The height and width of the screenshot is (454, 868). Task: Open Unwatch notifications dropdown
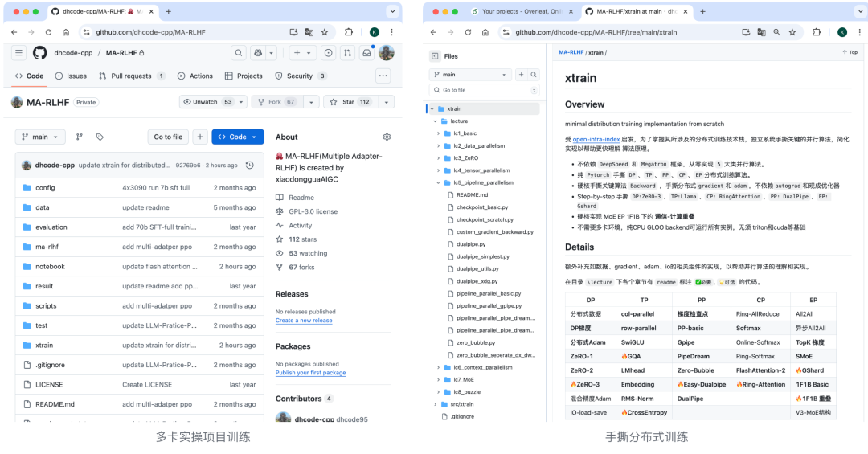coord(241,102)
